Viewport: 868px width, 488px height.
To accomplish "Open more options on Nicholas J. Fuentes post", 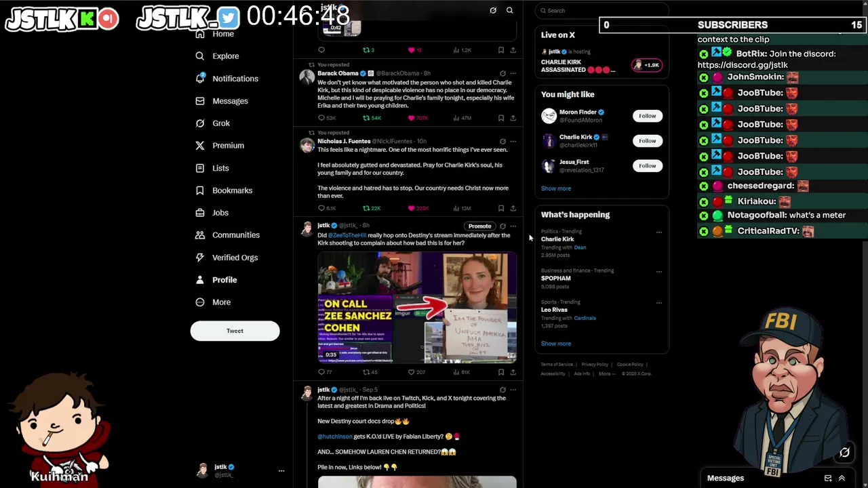I will pyautogui.click(x=513, y=141).
